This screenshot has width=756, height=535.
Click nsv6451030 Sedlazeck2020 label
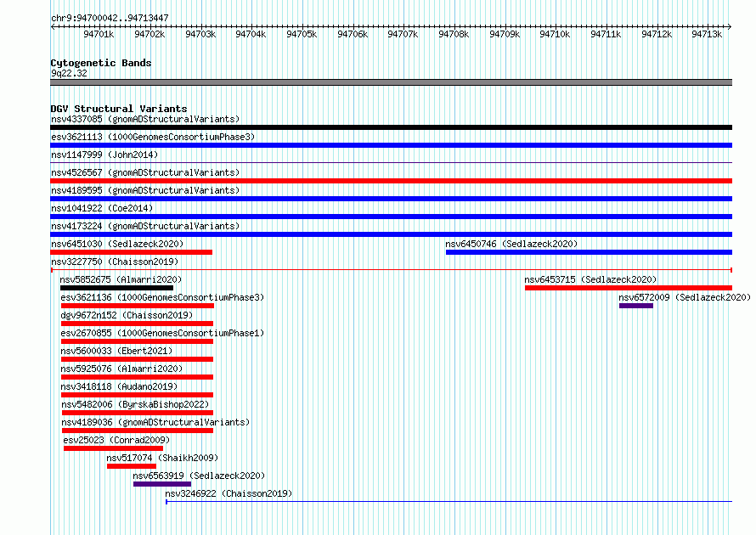(117, 244)
